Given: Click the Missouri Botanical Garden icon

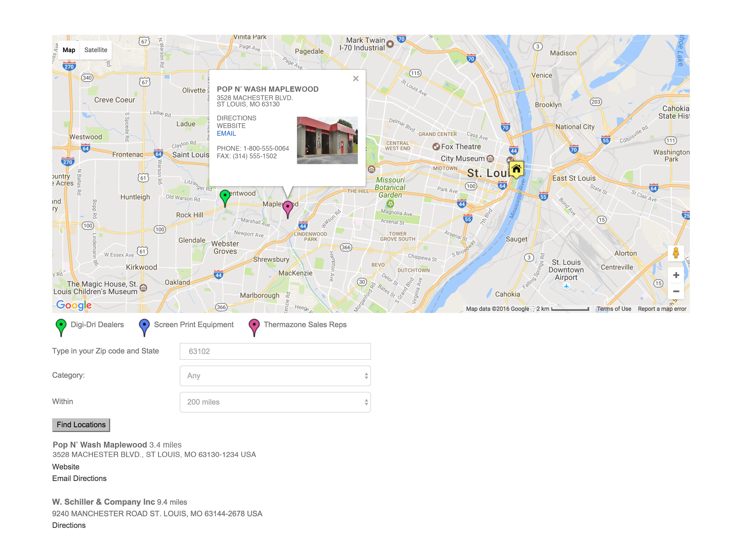Looking at the screenshot, I should (390, 204).
